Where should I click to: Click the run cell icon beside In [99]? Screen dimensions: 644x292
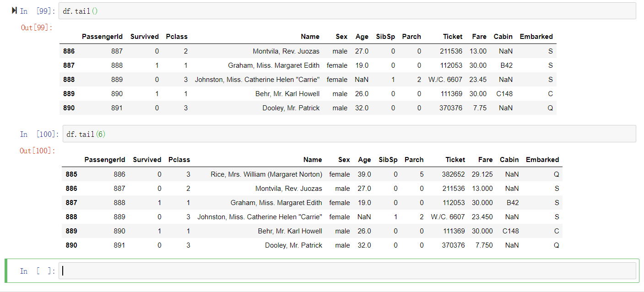pos(14,11)
